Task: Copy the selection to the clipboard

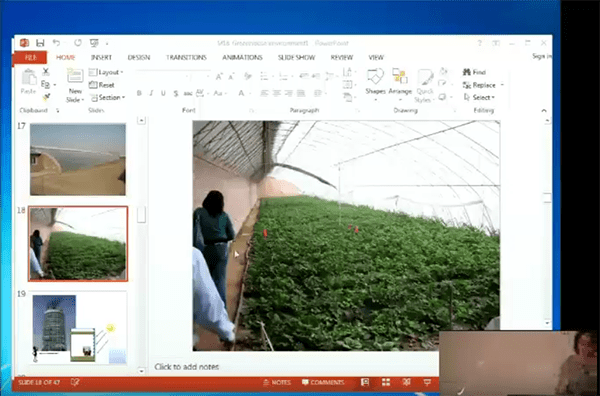Action: (46, 84)
